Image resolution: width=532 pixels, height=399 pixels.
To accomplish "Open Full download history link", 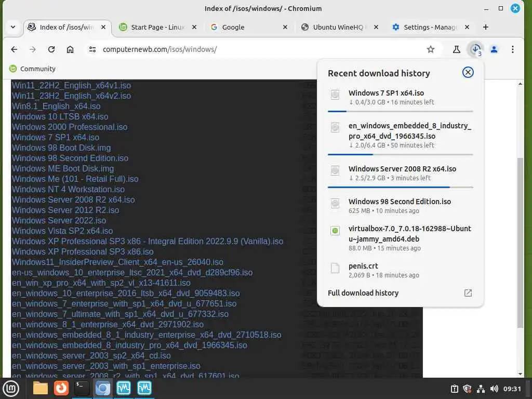I will click(363, 293).
